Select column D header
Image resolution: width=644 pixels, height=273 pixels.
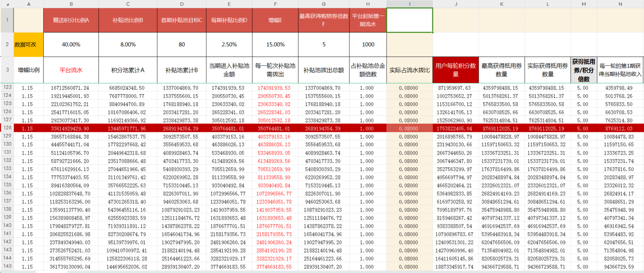[182, 4]
